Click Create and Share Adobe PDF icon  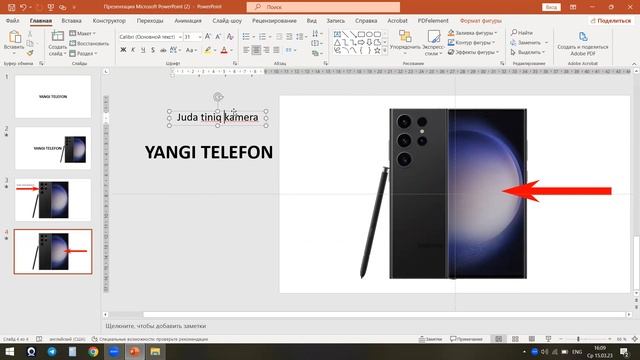583,36
